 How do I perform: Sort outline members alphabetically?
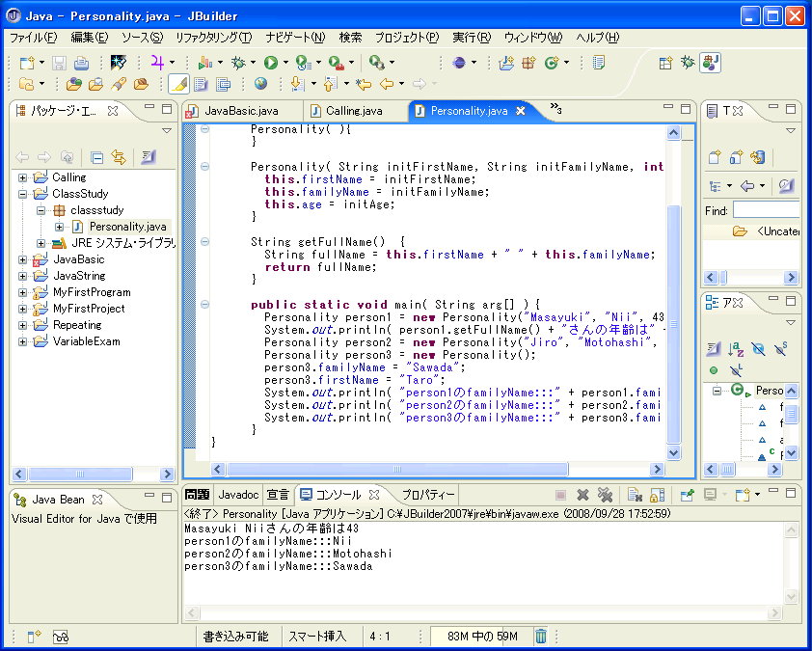pos(736,349)
